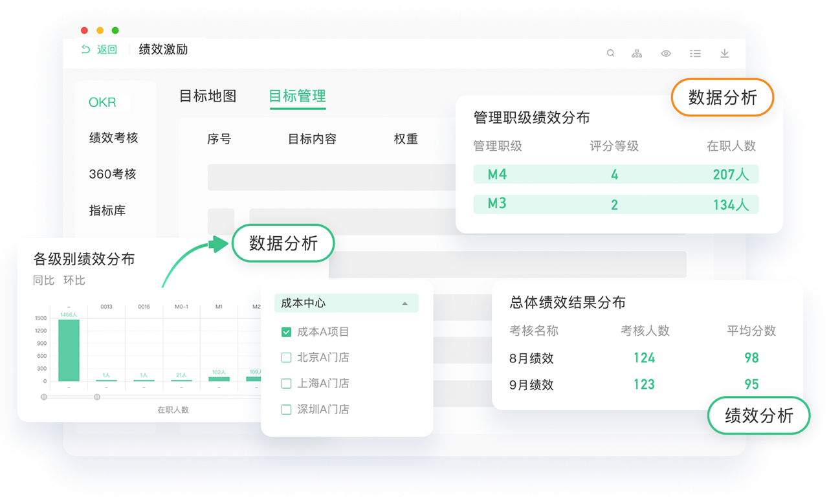The image size is (829, 504).
Task: Select the M4 row in management table
Action: point(615,175)
